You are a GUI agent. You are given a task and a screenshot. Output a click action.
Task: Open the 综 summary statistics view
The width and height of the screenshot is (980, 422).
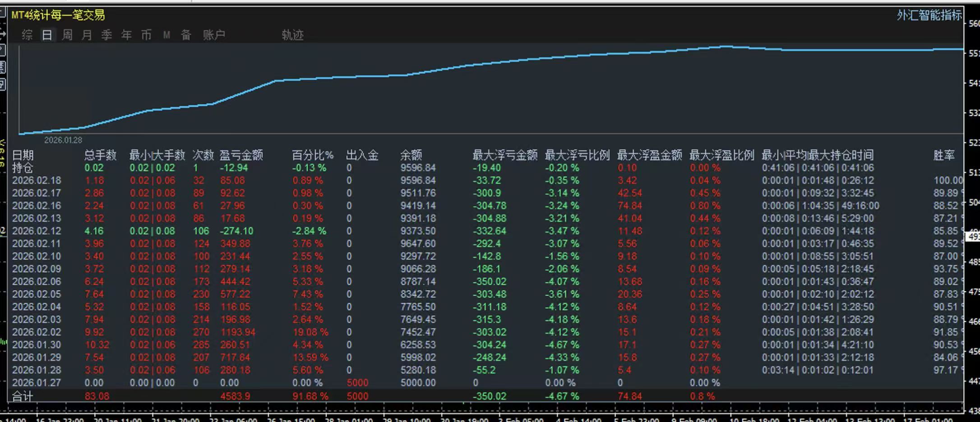click(x=27, y=35)
